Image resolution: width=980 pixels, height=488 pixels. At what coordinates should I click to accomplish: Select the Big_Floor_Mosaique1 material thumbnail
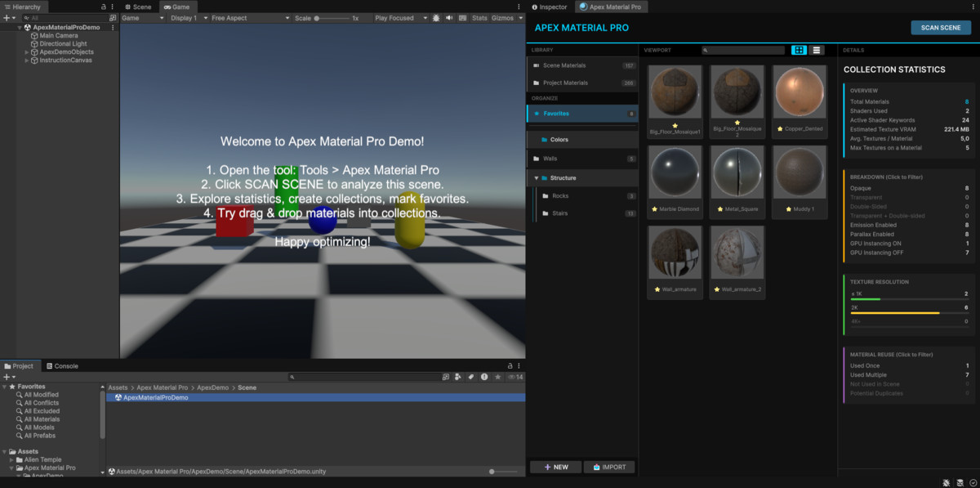675,92
